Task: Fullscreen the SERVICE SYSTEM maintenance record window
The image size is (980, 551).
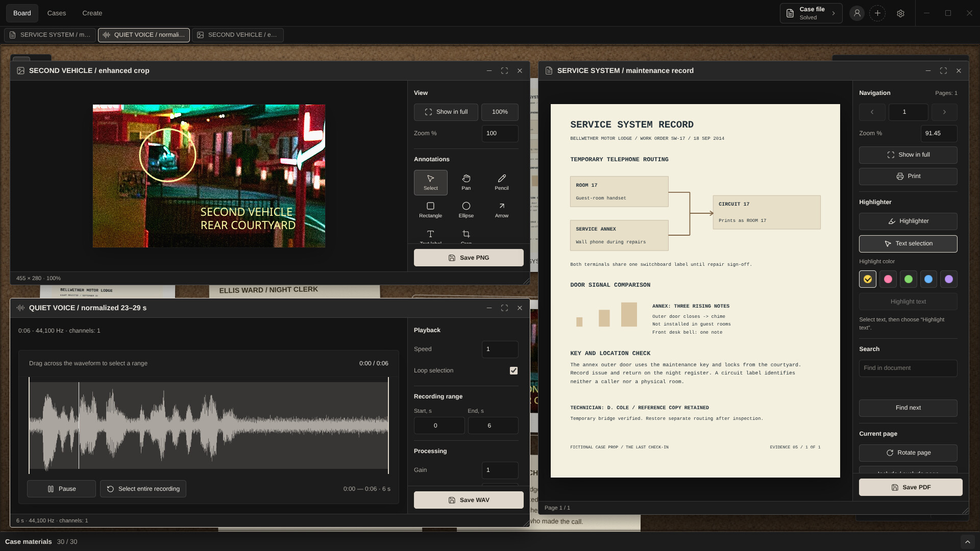Action: 943,71
